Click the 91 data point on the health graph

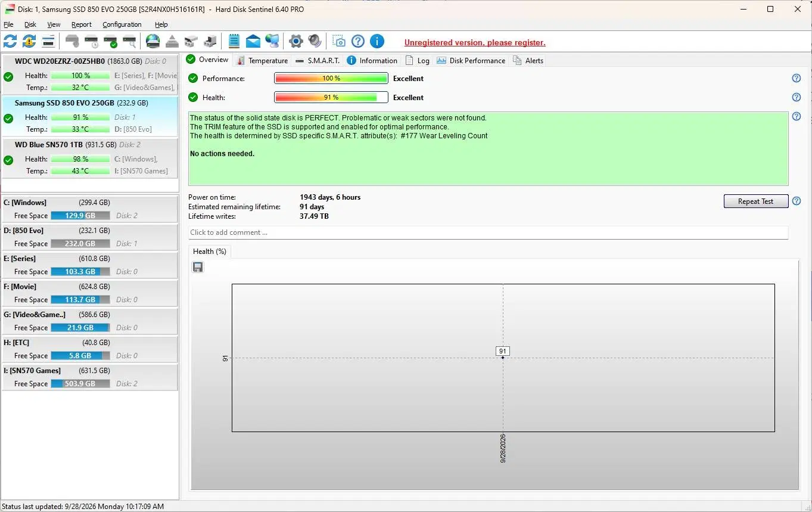[503, 358]
